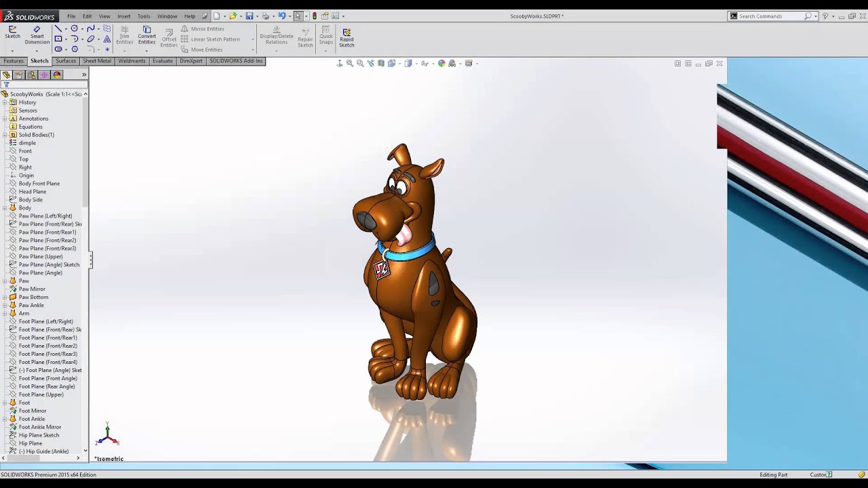The height and width of the screenshot is (488, 868).
Task: Click the Open folder icon
Action: [x=233, y=16]
